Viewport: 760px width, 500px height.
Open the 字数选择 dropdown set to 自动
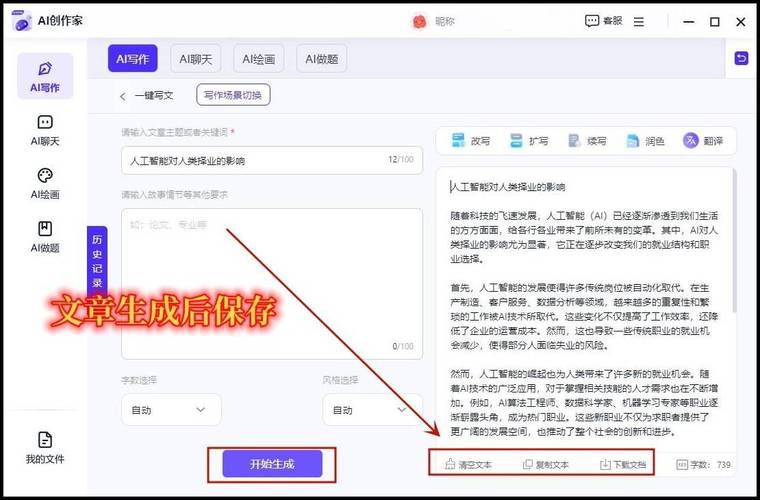(171, 410)
